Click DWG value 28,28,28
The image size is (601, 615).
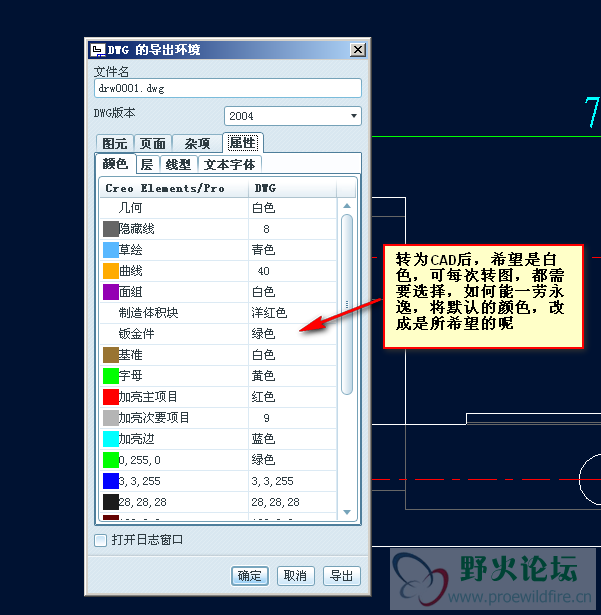coord(275,502)
